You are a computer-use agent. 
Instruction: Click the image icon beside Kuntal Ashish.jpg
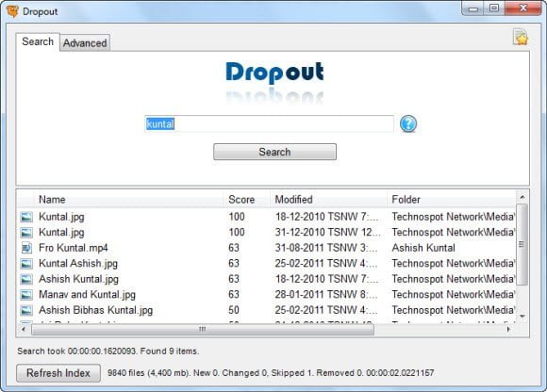pyautogui.click(x=26, y=264)
